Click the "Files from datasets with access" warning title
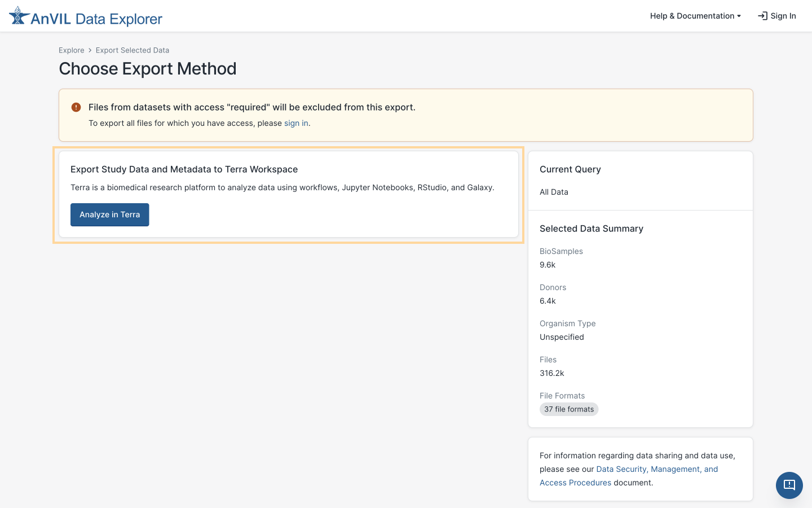This screenshot has width=812, height=508. click(x=252, y=107)
